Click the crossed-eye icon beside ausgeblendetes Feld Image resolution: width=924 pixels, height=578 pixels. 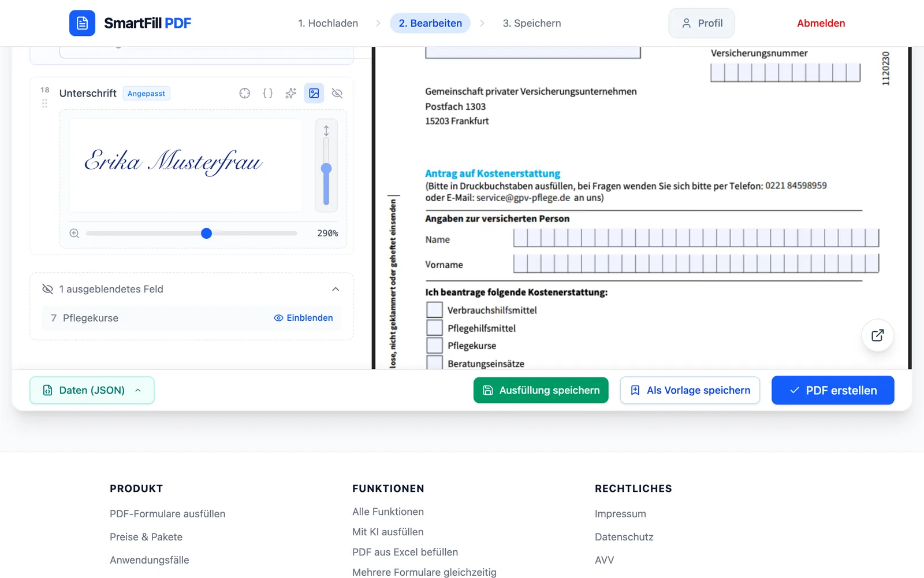tap(48, 289)
